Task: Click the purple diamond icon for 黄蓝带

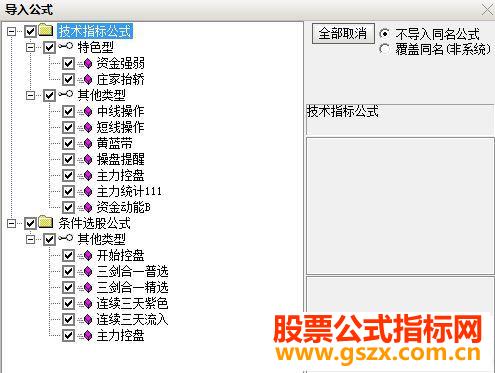Action: point(88,143)
